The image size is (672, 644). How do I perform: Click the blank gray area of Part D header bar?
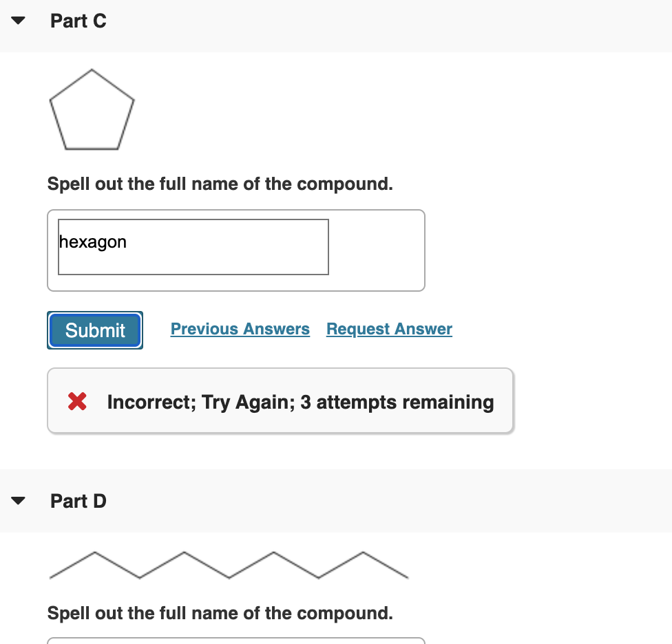(386, 501)
